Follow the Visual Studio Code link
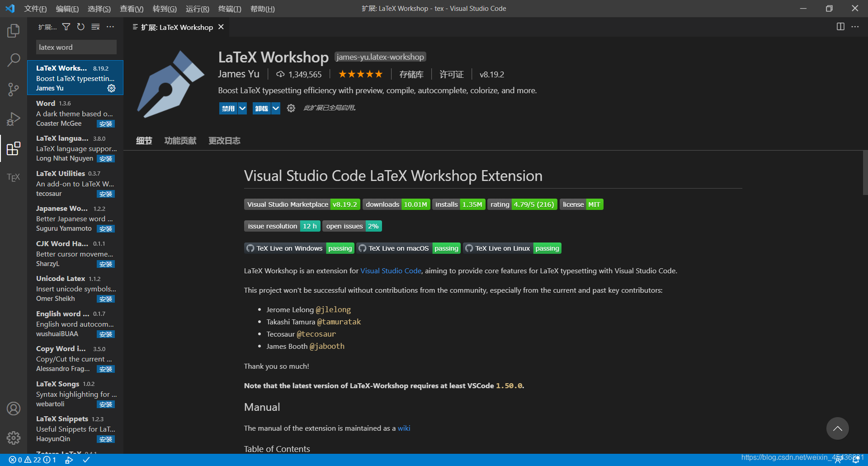Screen dimensions: 868x466 [x=391, y=271]
